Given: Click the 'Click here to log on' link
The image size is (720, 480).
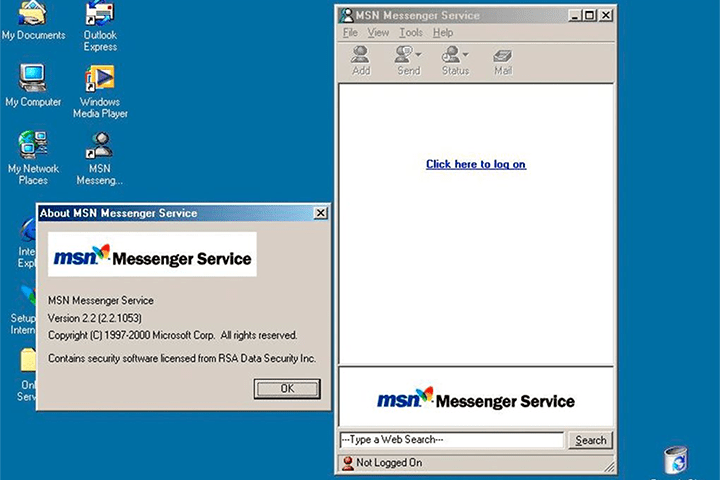Looking at the screenshot, I should click(476, 164).
